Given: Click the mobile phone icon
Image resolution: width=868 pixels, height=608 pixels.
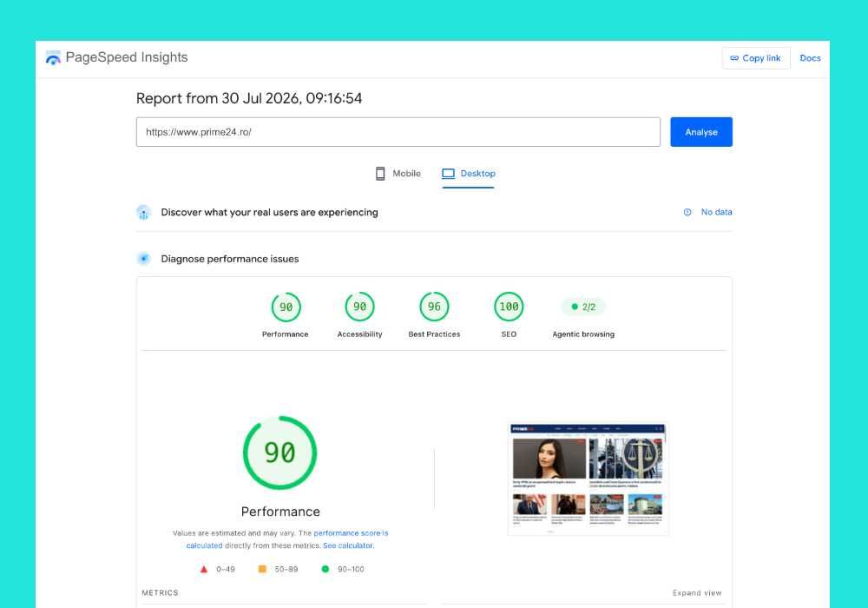Looking at the screenshot, I should coord(380,174).
